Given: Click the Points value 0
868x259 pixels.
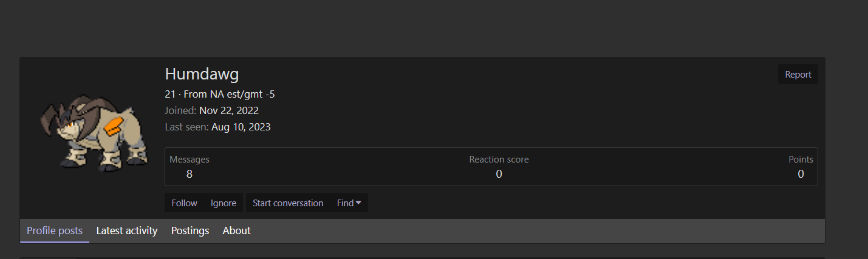Looking at the screenshot, I should [801, 174].
